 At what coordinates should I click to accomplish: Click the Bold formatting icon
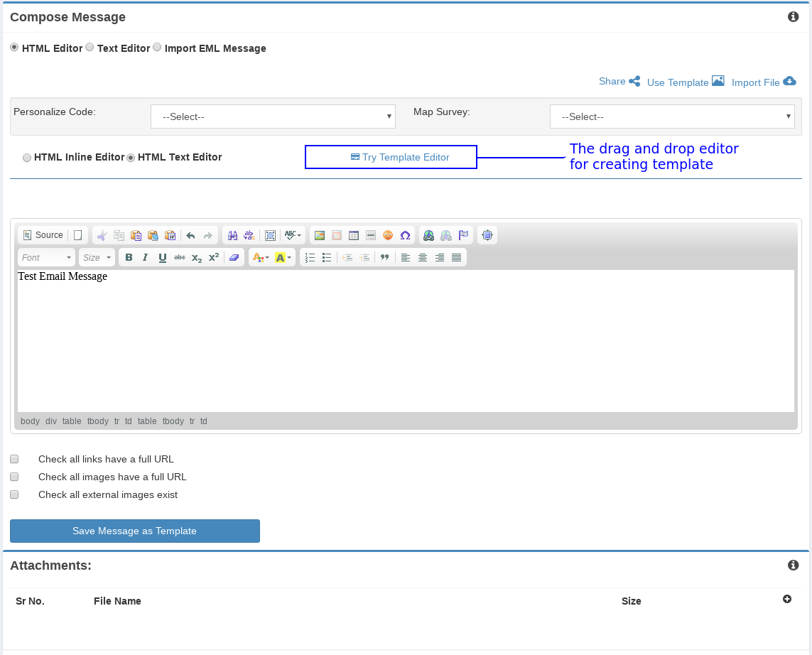(x=129, y=257)
